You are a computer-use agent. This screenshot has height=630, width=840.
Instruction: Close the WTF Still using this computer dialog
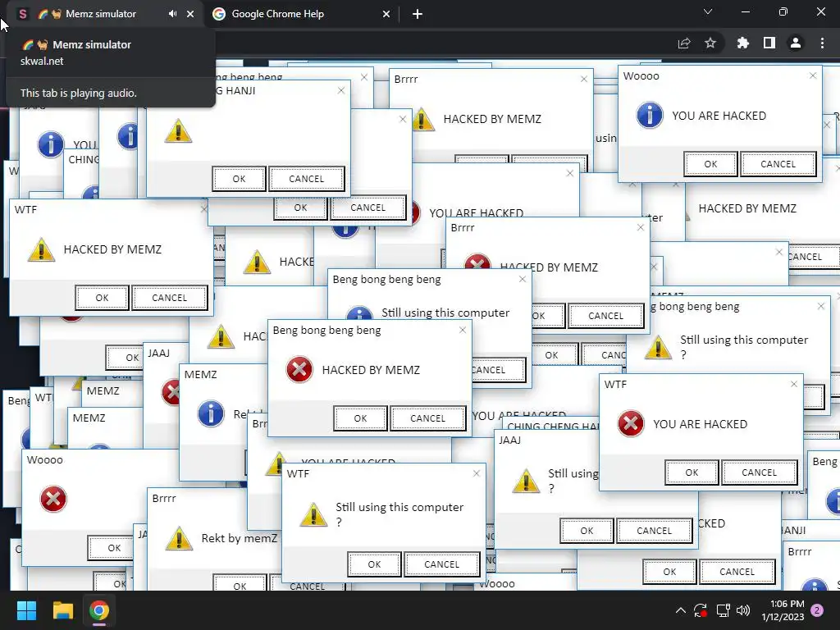coord(477,473)
